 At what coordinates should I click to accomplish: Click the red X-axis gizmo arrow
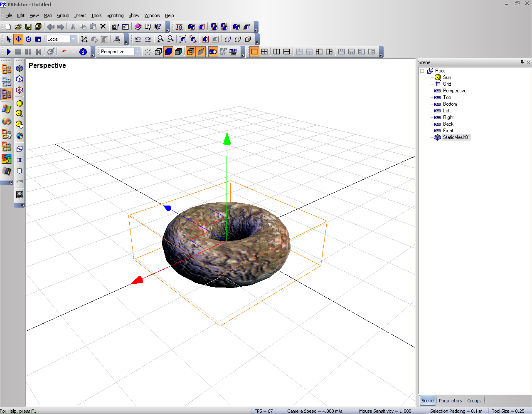click(x=137, y=280)
